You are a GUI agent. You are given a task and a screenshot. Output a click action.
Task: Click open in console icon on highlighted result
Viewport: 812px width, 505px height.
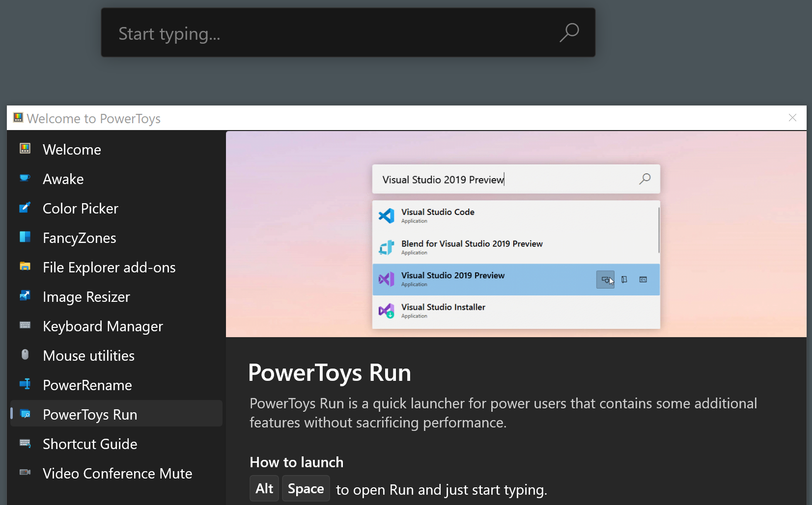pos(643,279)
